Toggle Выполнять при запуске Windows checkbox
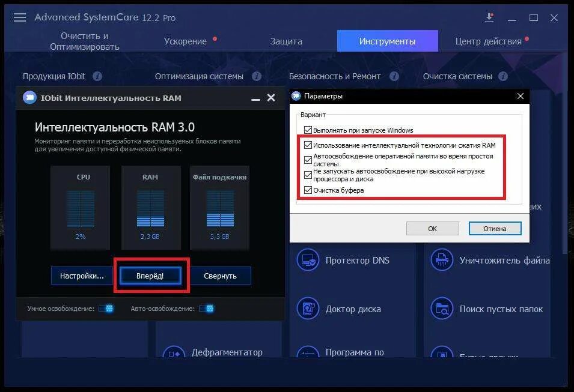The width and height of the screenshot is (574, 392). [x=308, y=130]
